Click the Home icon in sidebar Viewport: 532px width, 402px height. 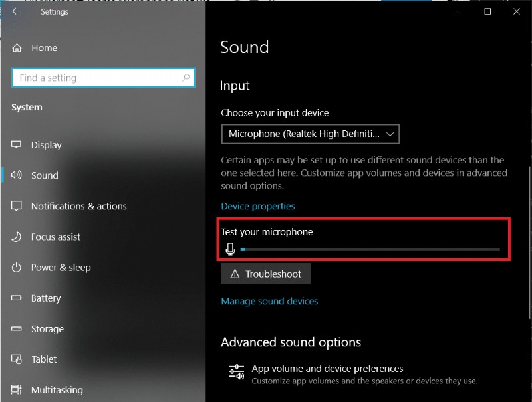coord(17,48)
